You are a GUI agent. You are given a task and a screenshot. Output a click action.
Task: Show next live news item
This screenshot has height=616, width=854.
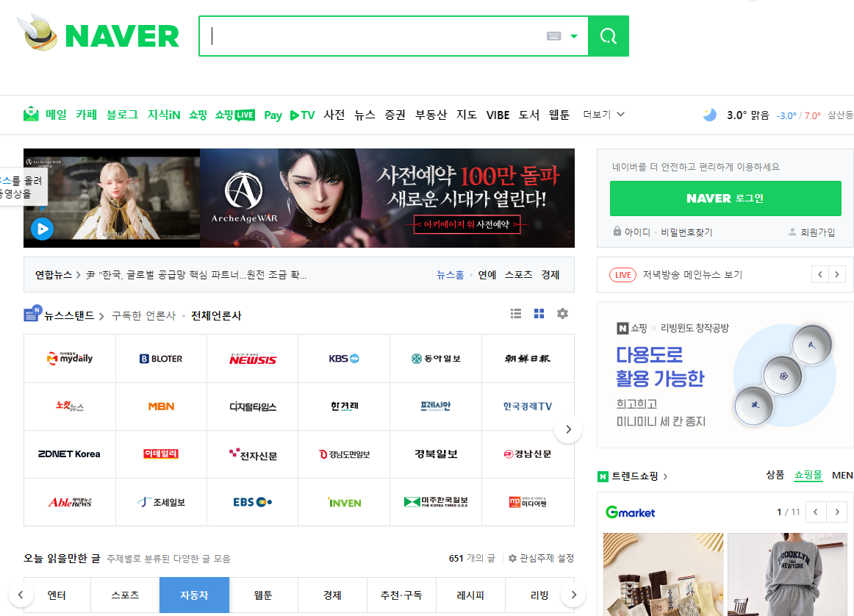(837, 274)
